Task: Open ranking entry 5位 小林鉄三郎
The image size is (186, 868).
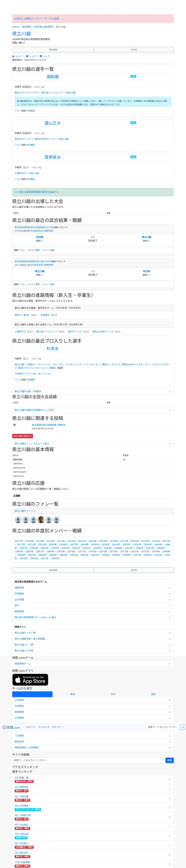Action: [93, 817]
